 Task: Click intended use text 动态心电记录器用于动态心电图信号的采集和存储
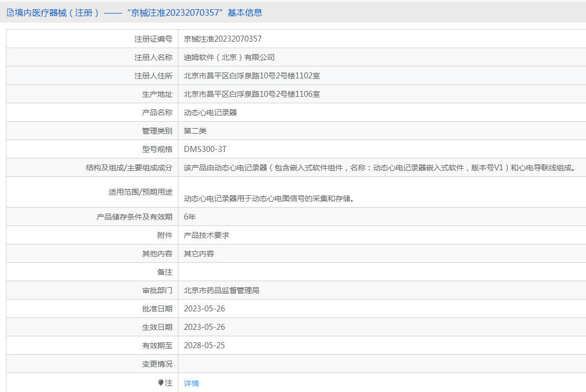pos(269,198)
